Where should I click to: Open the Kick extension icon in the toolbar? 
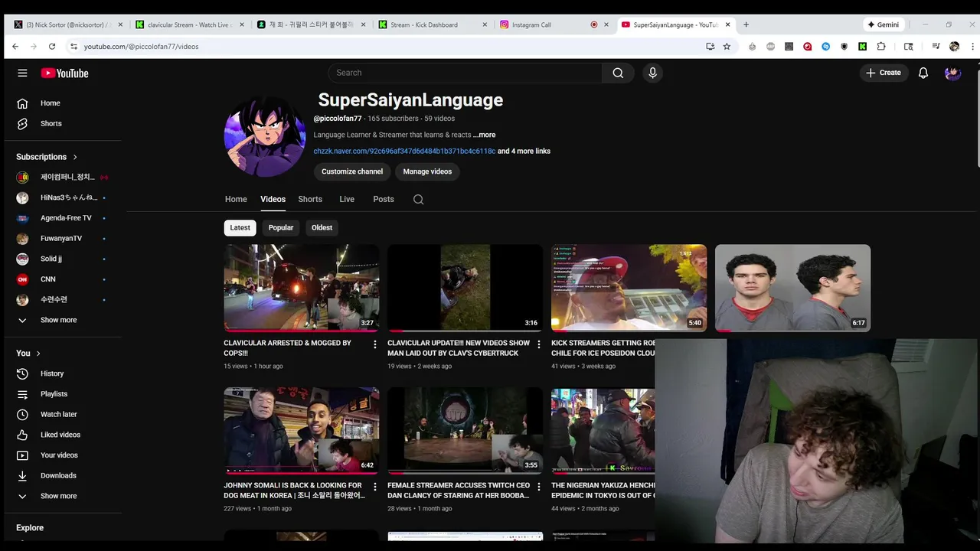(862, 46)
